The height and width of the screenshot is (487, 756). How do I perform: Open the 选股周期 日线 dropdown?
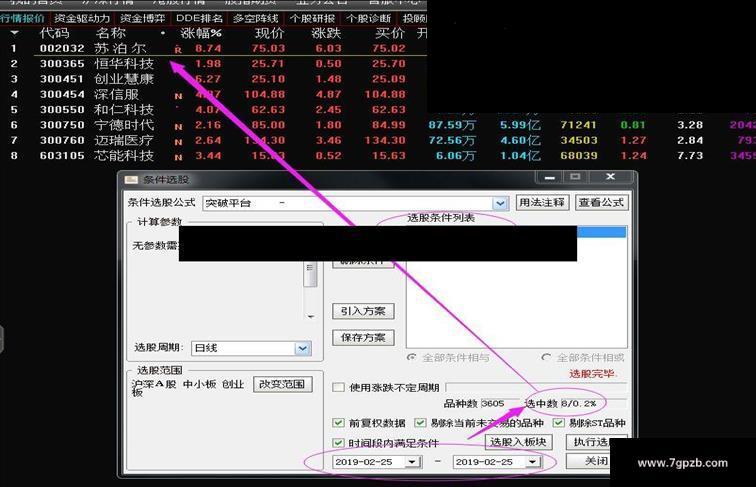pos(302,348)
